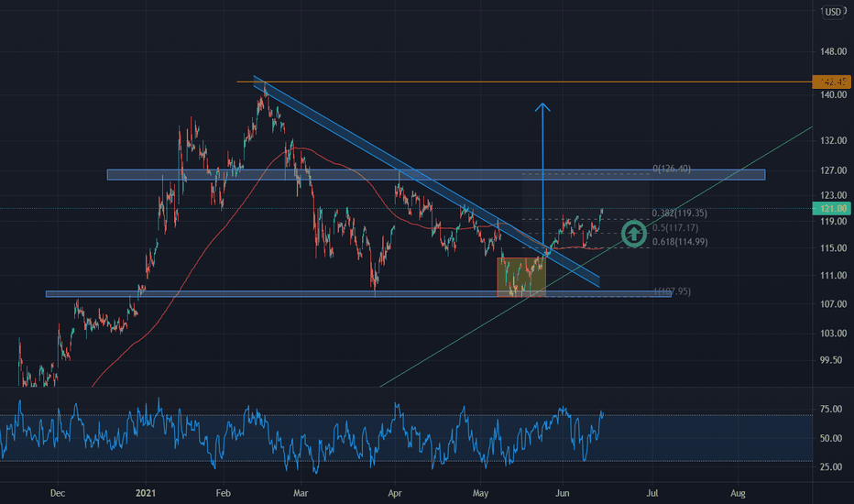Click the Jul time axis label
Screen dimensions: 854x504
point(651,493)
